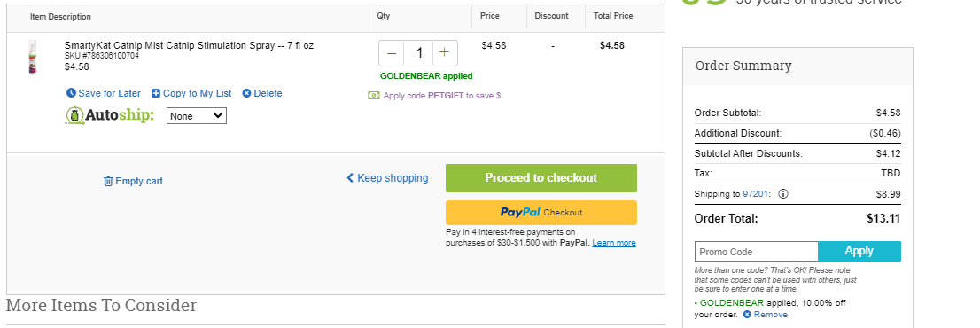The height and width of the screenshot is (328, 980).
Task: Open SmartyKat Catnip Mist product thumbnail
Action: click(x=33, y=57)
